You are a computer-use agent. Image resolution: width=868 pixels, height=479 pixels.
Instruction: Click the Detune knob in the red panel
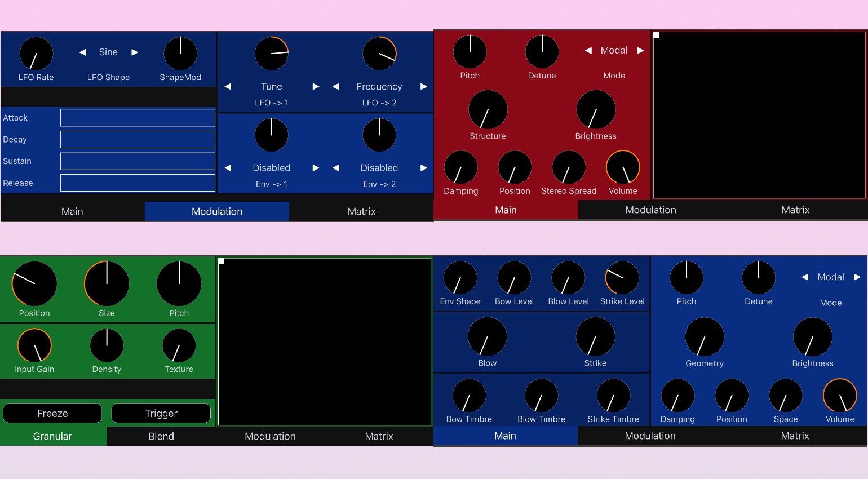pyautogui.click(x=542, y=52)
